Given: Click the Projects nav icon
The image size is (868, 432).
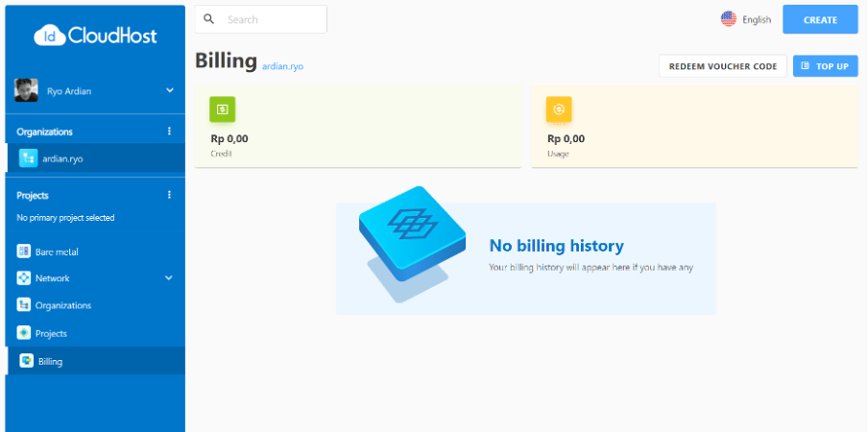Looking at the screenshot, I should pos(24,333).
